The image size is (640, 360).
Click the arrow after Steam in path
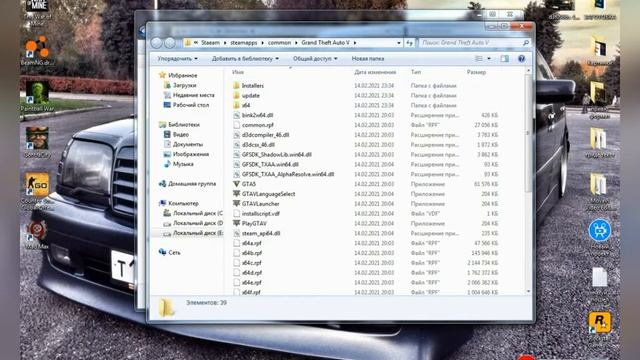pos(224,42)
